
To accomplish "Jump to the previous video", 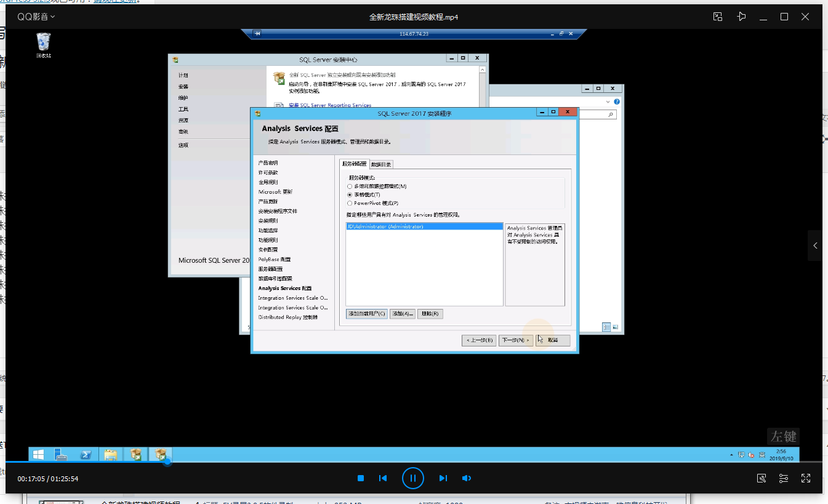I will pyautogui.click(x=383, y=478).
